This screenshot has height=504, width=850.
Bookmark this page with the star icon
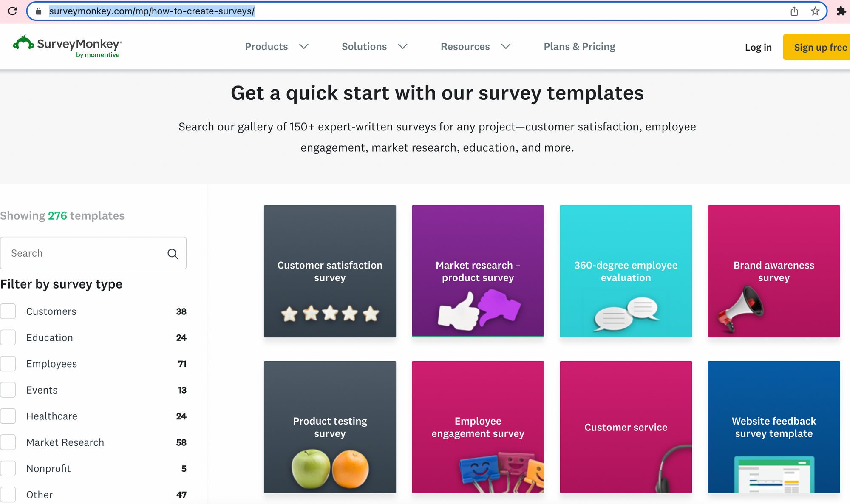pos(815,11)
